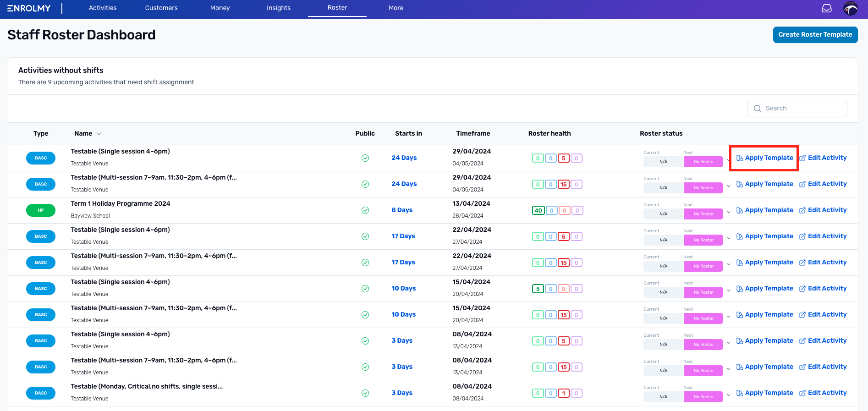Sort by Name using the column chevron
Screen dimensions: 868x411
(99, 134)
